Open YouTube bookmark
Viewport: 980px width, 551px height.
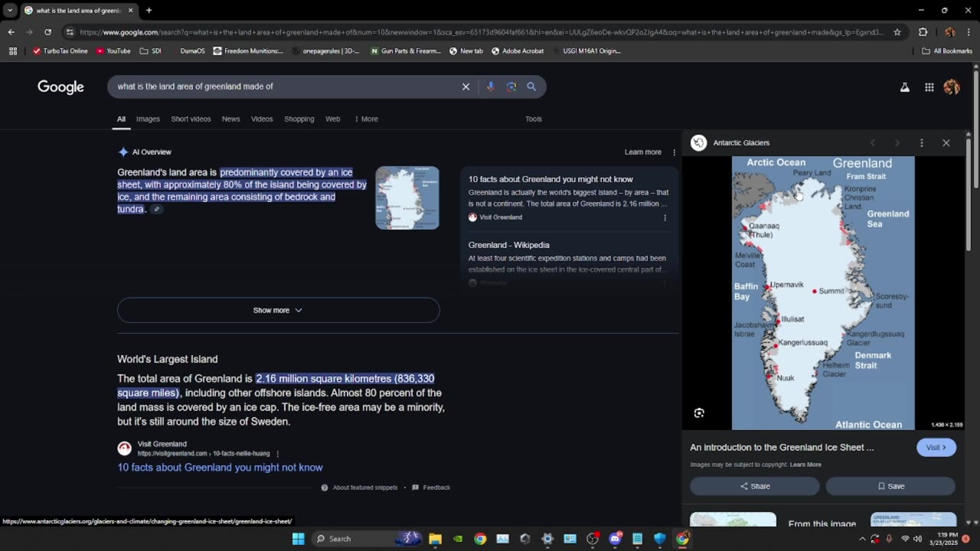click(113, 51)
